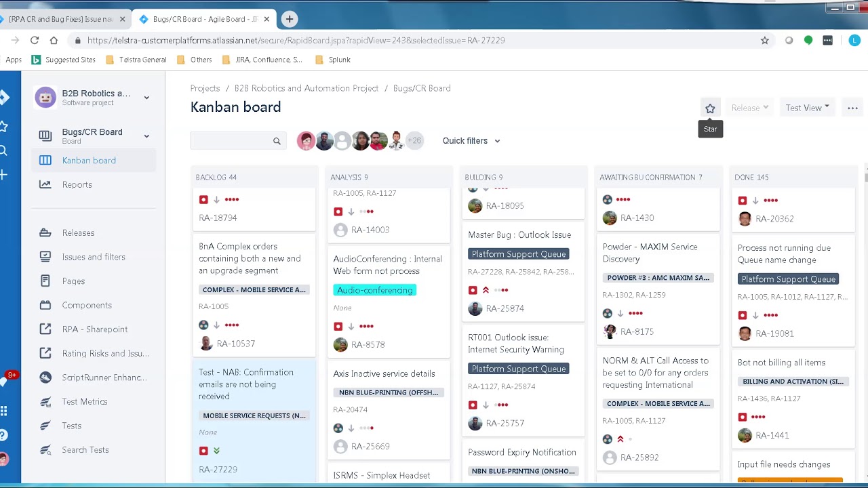This screenshot has height=488, width=868.
Task: Expand the Bugs/CR Board switcher
Action: [146, 136]
